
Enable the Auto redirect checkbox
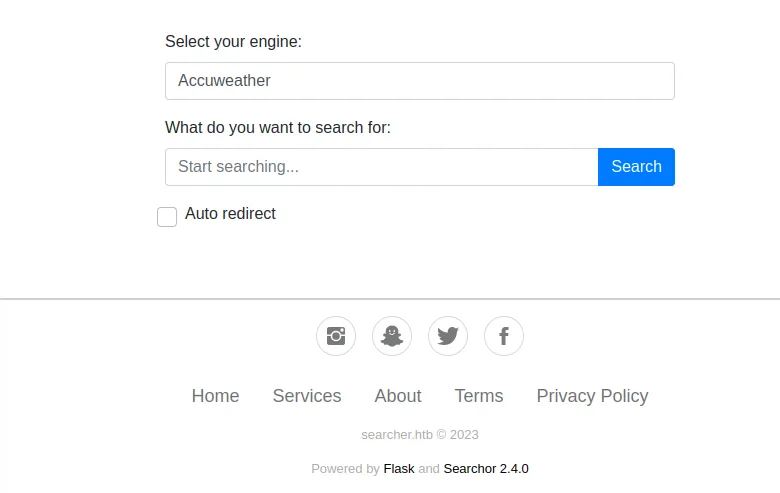click(x=167, y=217)
